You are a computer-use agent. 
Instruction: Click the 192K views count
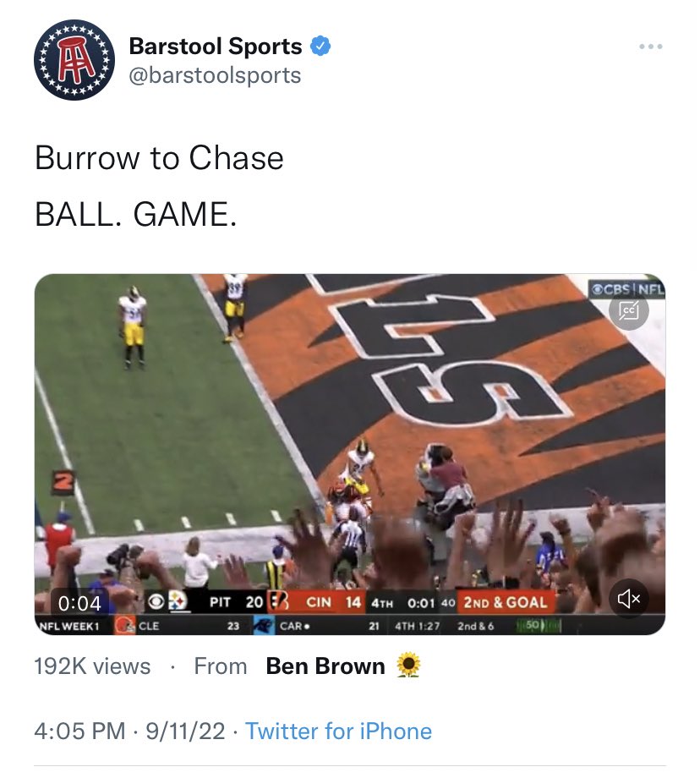[92, 666]
